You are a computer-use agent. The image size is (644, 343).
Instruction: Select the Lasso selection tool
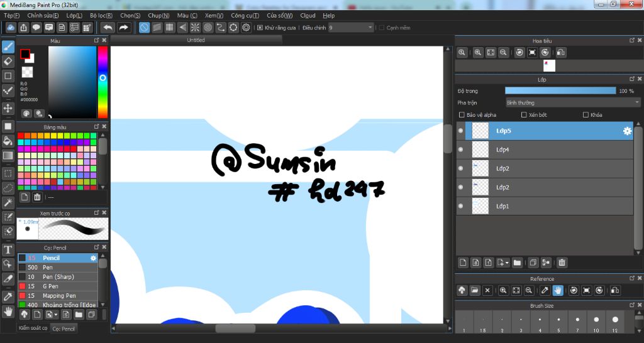pos(8,188)
